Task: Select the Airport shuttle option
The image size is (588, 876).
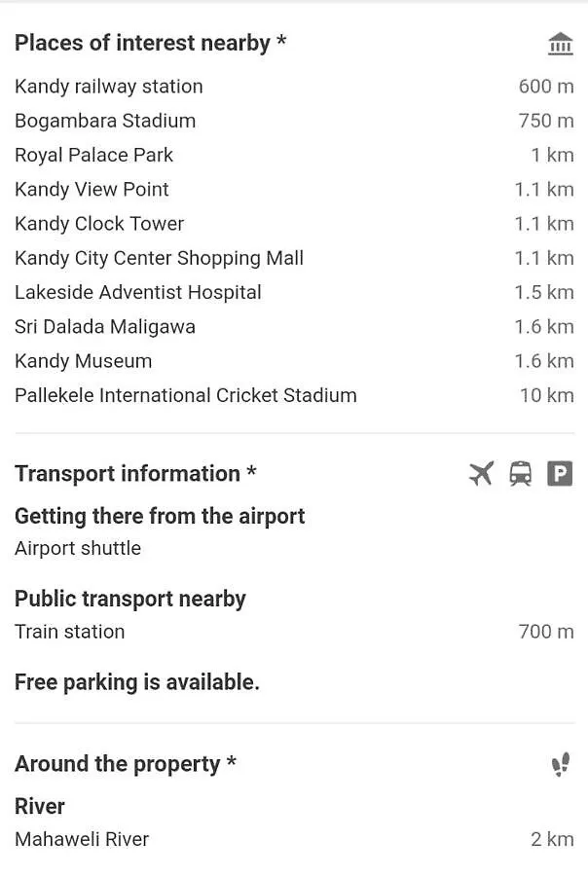Action: click(x=78, y=548)
